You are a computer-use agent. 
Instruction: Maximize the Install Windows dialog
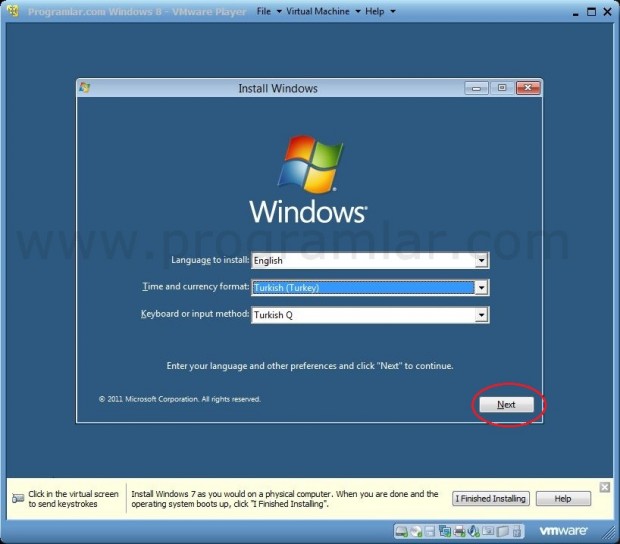502,88
